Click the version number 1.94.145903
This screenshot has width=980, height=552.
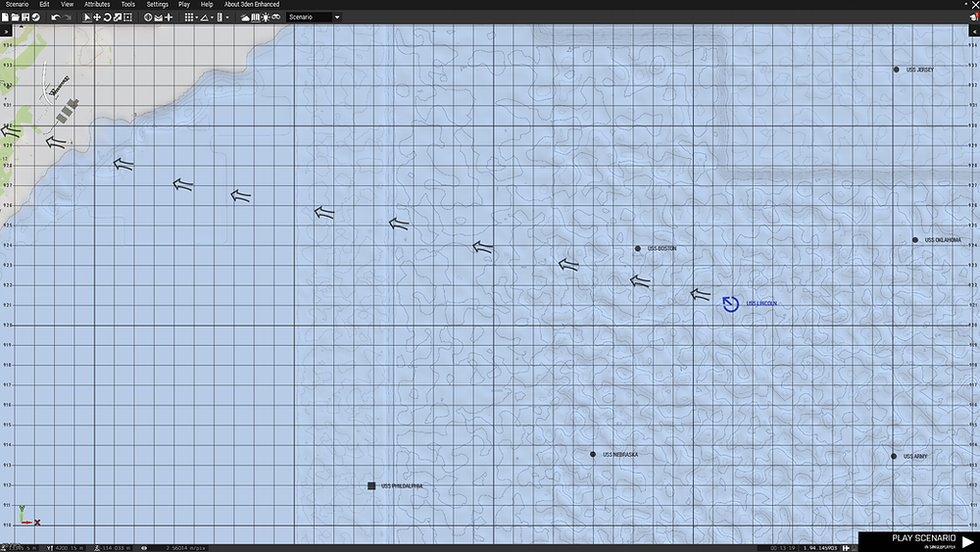click(x=820, y=548)
